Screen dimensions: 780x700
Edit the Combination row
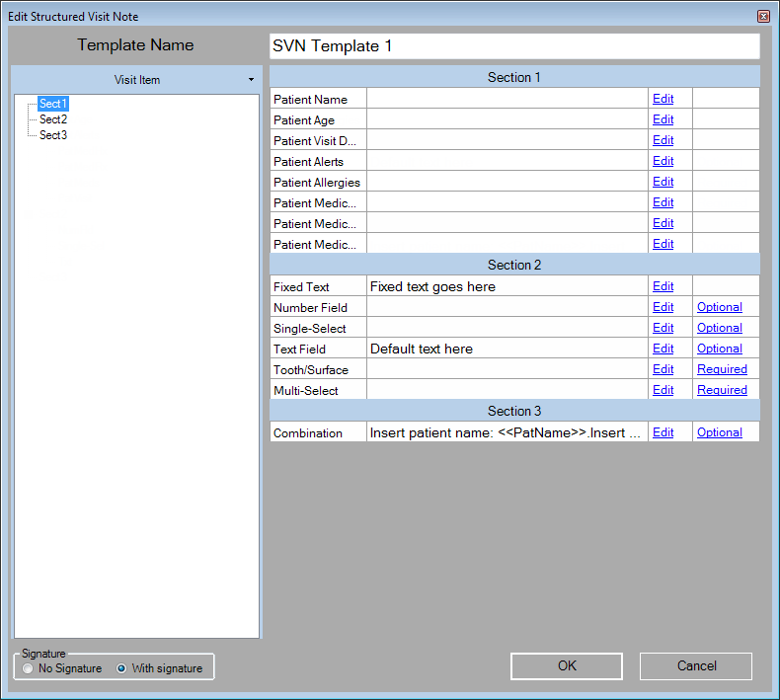663,432
